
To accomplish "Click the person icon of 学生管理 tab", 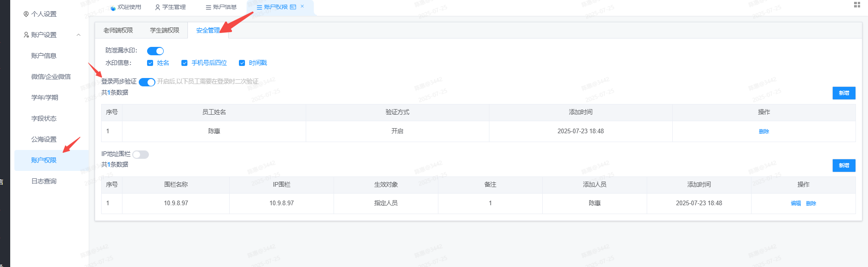I will [x=158, y=7].
